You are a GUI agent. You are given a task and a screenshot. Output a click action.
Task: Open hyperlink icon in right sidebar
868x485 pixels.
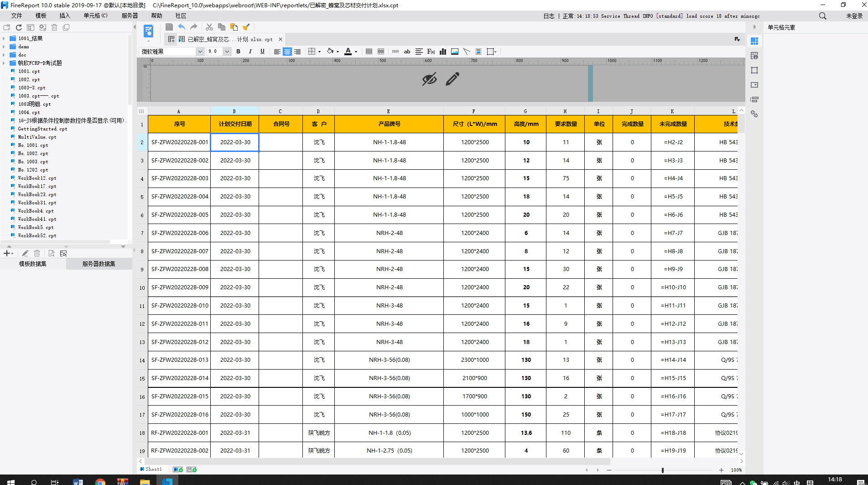pos(754,114)
